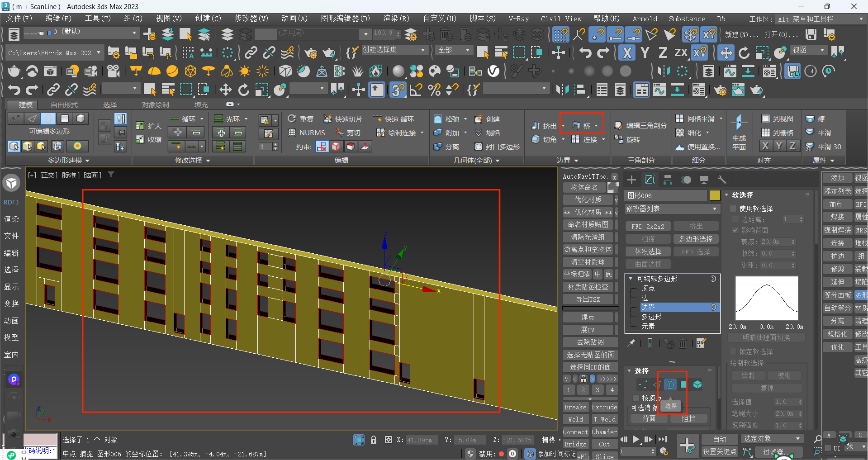Toggle Restrict to Z axis button

tap(663, 53)
